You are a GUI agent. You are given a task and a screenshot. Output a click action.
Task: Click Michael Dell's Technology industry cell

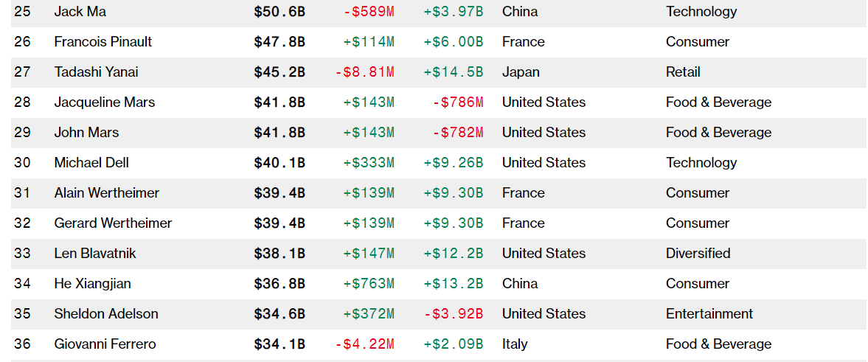coord(701,163)
